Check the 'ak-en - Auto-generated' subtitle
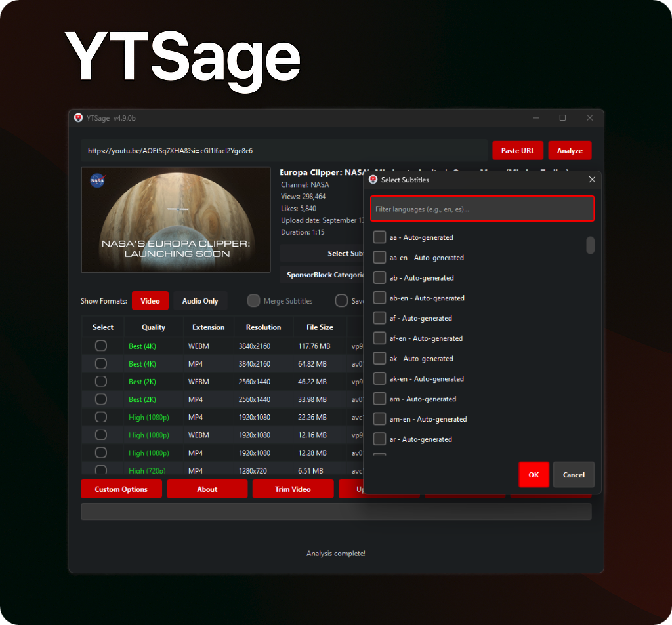This screenshot has width=672, height=625. 379,378
